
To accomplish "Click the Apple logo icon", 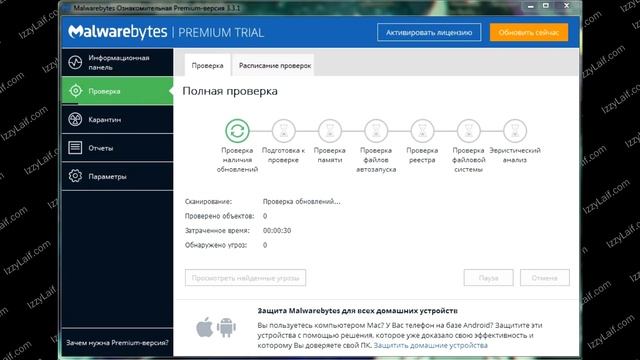I will pyautogui.click(x=205, y=327).
